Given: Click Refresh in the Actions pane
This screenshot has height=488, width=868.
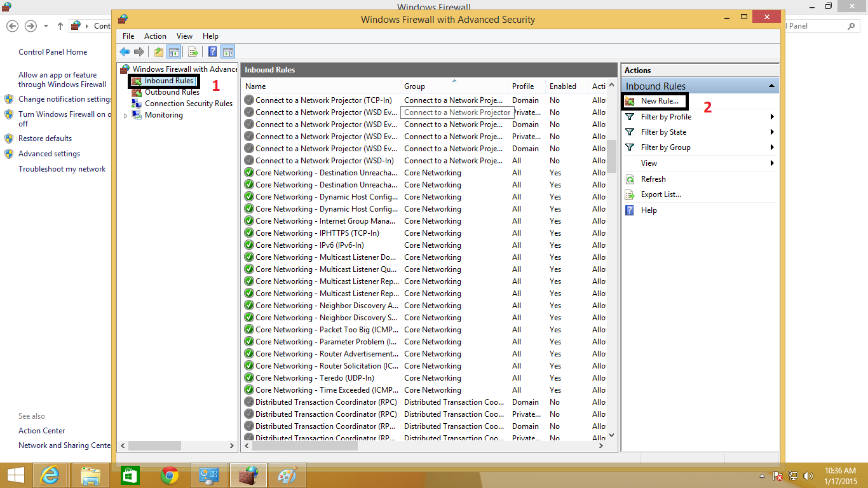Looking at the screenshot, I should pos(653,179).
